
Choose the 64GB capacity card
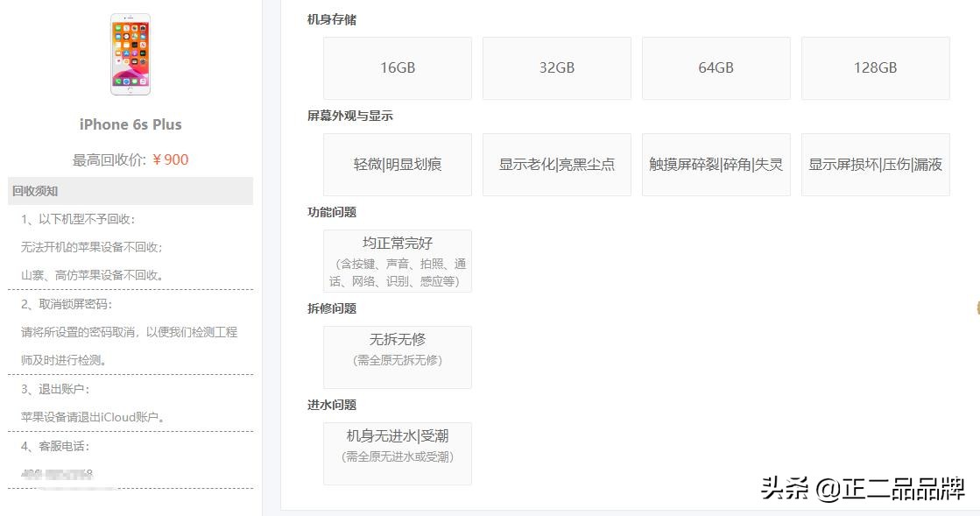pos(716,68)
